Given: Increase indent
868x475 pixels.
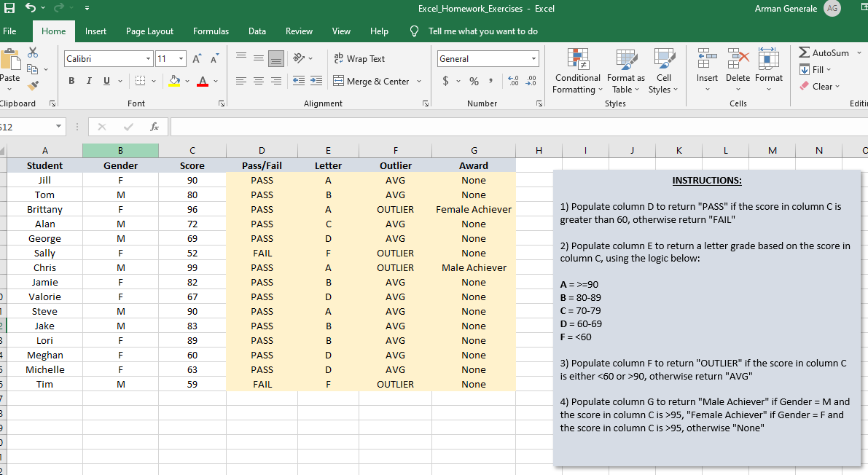Looking at the screenshot, I should (316, 81).
